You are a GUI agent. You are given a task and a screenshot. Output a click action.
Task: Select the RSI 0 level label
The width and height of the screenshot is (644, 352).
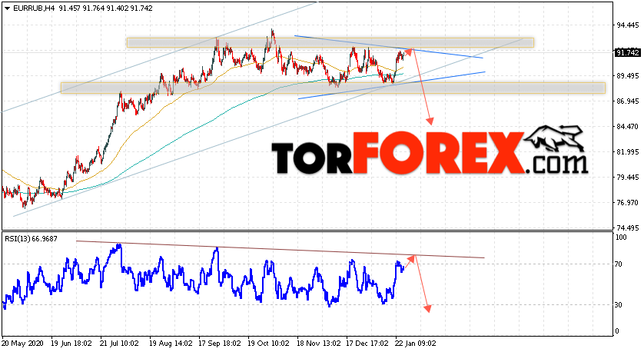pos(617,331)
